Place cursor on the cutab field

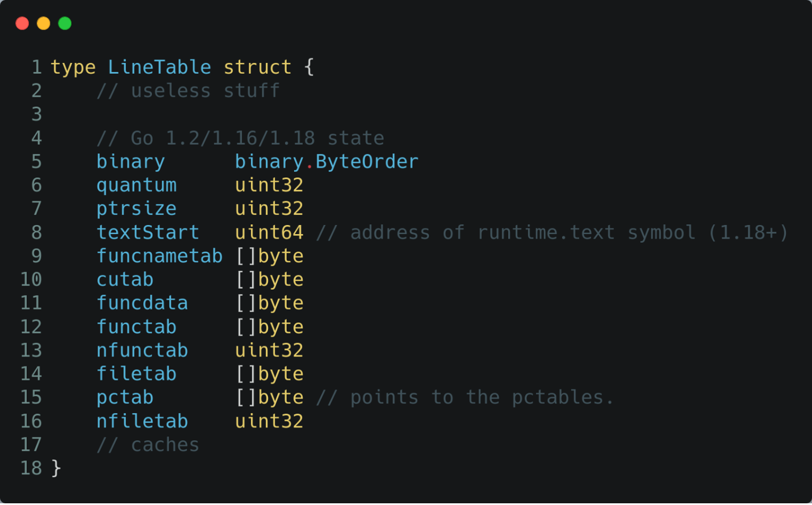click(x=125, y=279)
